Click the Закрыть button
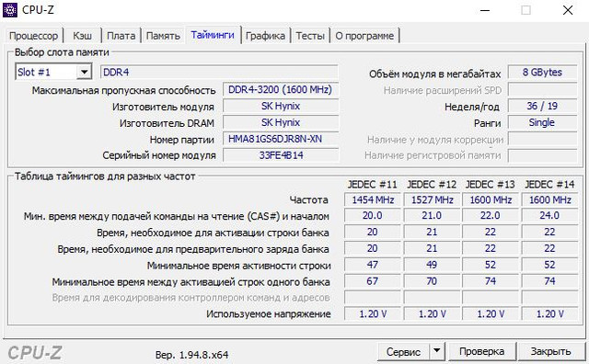This screenshot has height=364, width=589. (550, 351)
